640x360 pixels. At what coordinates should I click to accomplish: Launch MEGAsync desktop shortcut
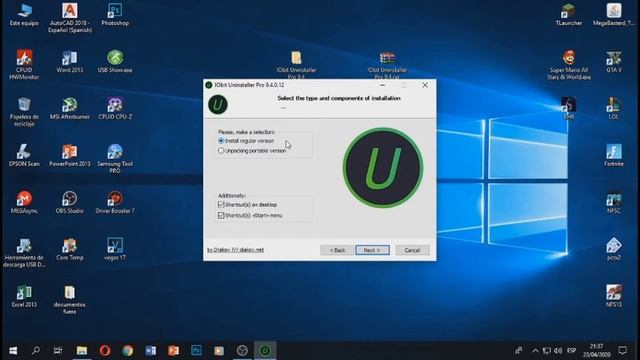(24, 202)
